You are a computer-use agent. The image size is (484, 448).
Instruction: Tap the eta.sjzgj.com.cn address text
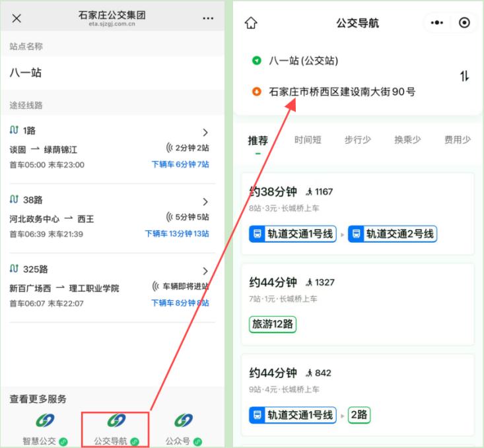pos(112,24)
